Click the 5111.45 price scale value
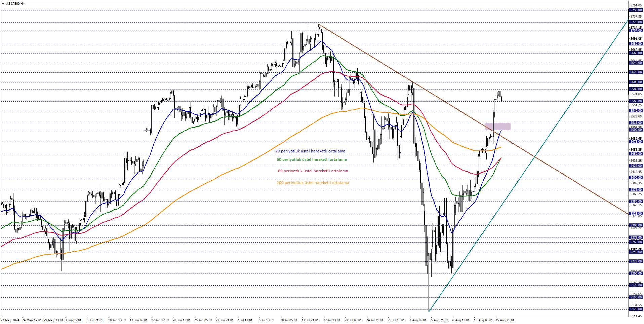Viewport: 644px width, 324px height. pyautogui.click(x=636, y=316)
